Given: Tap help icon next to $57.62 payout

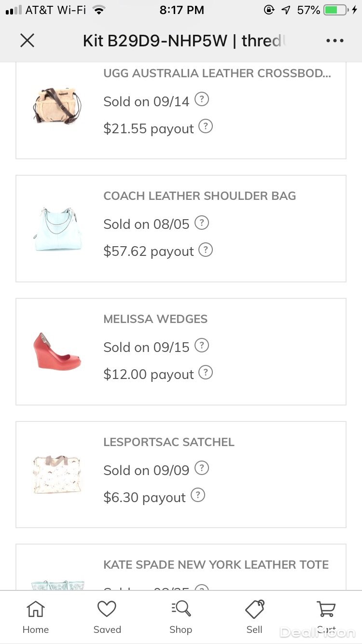Looking at the screenshot, I should coord(206,250).
